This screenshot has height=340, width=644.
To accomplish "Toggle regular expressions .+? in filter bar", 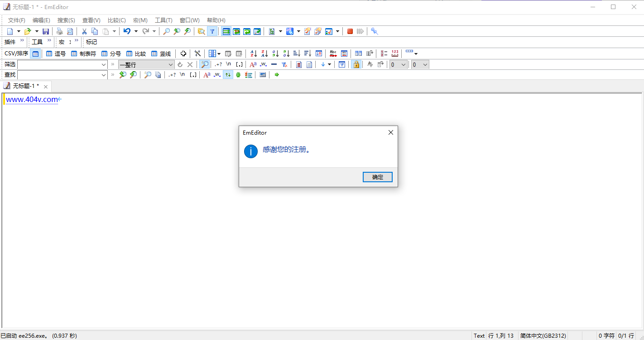I will point(218,64).
